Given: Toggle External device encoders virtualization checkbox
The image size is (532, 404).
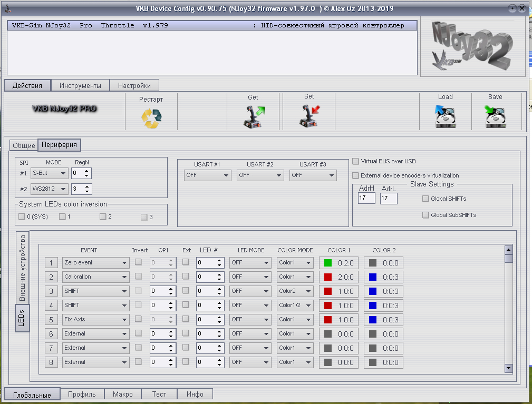Looking at the screenshot, I should [355, 175].
